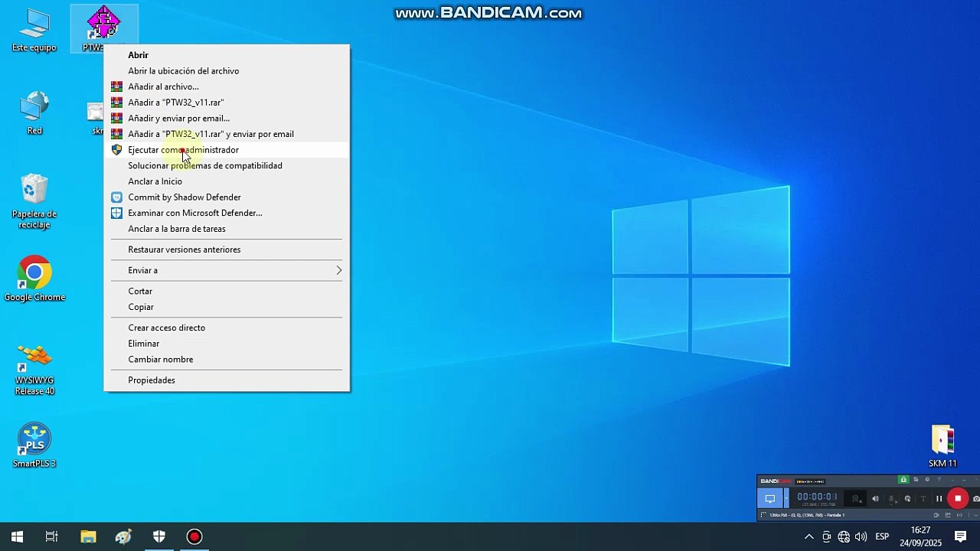Select the Red network desktop icon
Screen dimensions: 980x551
coord(34,113)
